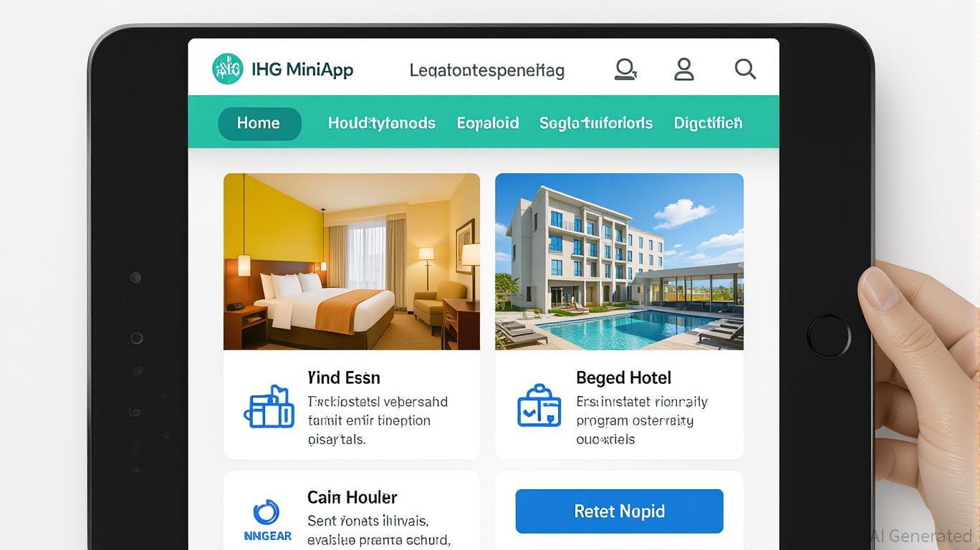Screen dimensions: 980x550
Task: Go to the Seglartuiforlards tab
Action: pos(596,123)
